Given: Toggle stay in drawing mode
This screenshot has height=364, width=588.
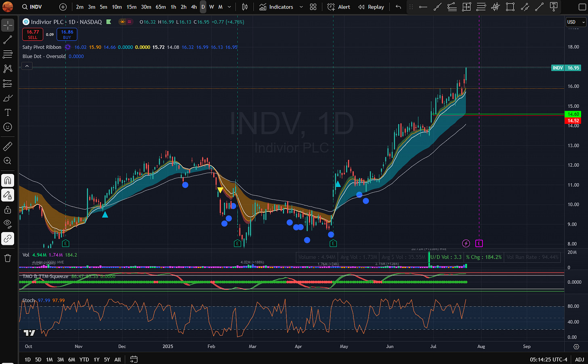Looking at the screenshot, I should pyautogui.click(x=8, y=195).
